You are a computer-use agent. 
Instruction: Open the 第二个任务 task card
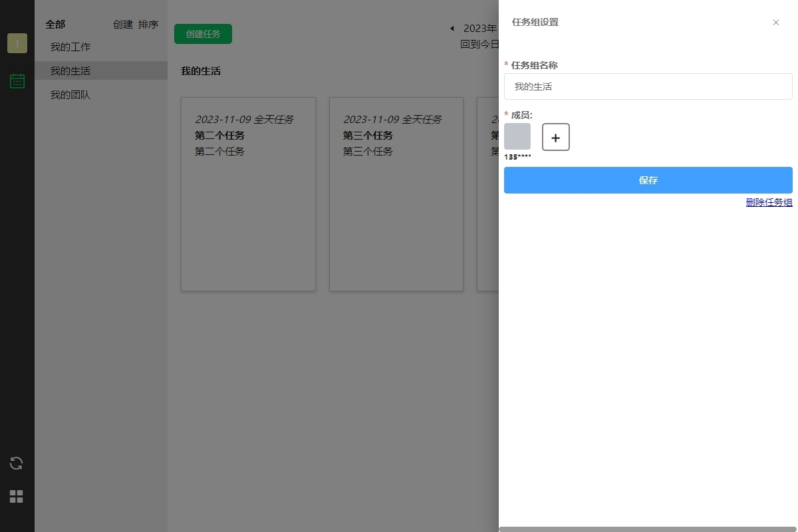click(248, 194)
